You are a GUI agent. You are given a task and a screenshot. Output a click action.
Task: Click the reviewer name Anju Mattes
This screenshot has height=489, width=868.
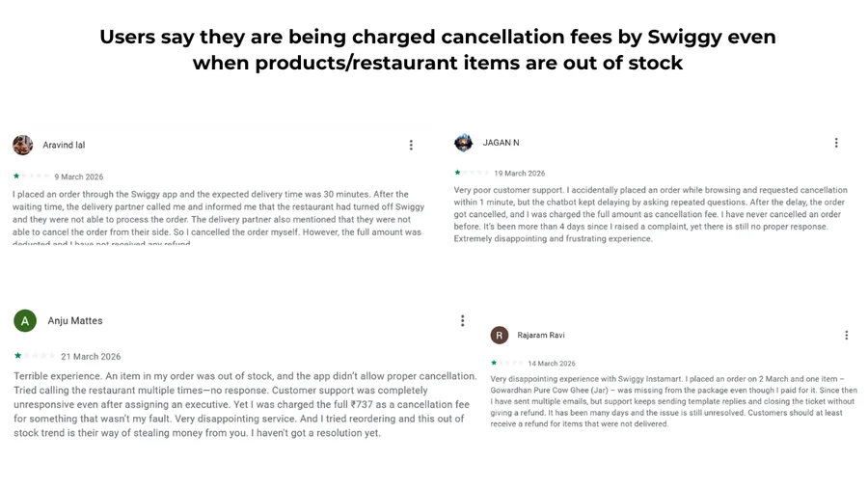coord(75,321)
